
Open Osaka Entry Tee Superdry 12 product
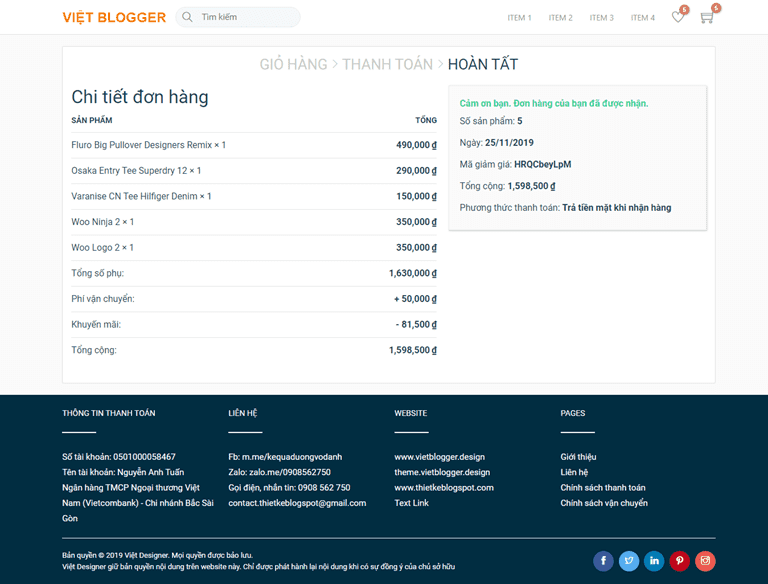click(136, 170)
